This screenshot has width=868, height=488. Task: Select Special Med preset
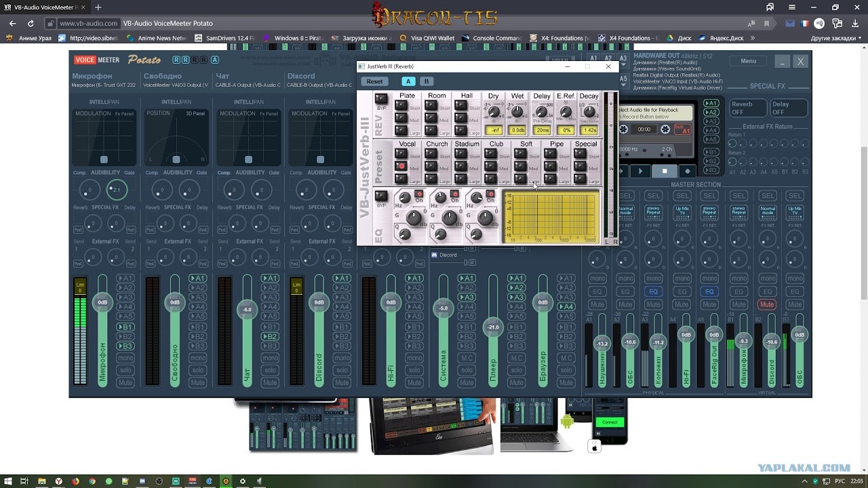580,166
